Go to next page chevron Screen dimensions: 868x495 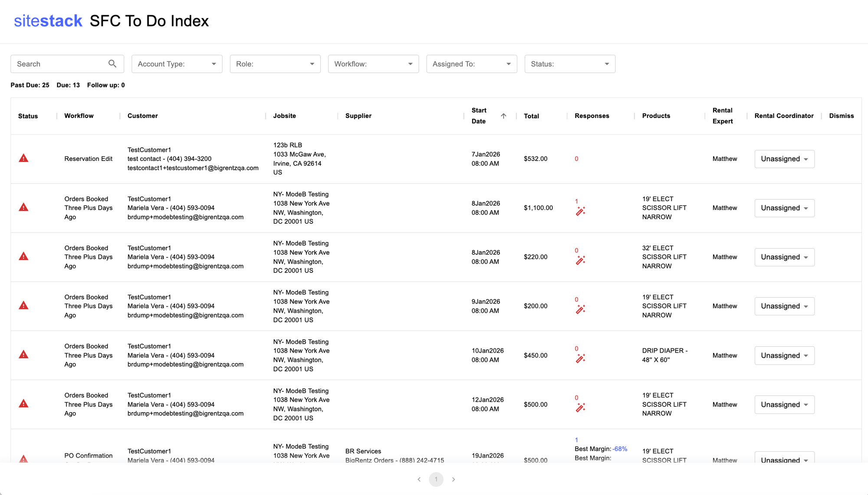(x=454, y=479)
